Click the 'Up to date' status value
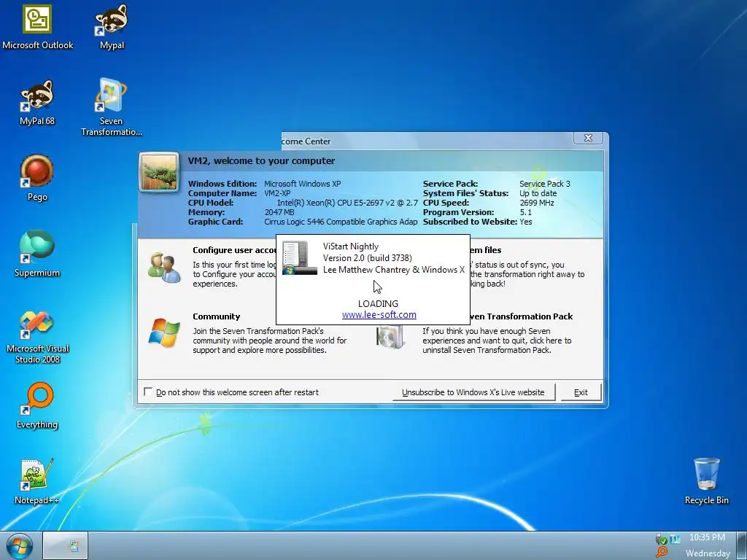 [538, 193]
